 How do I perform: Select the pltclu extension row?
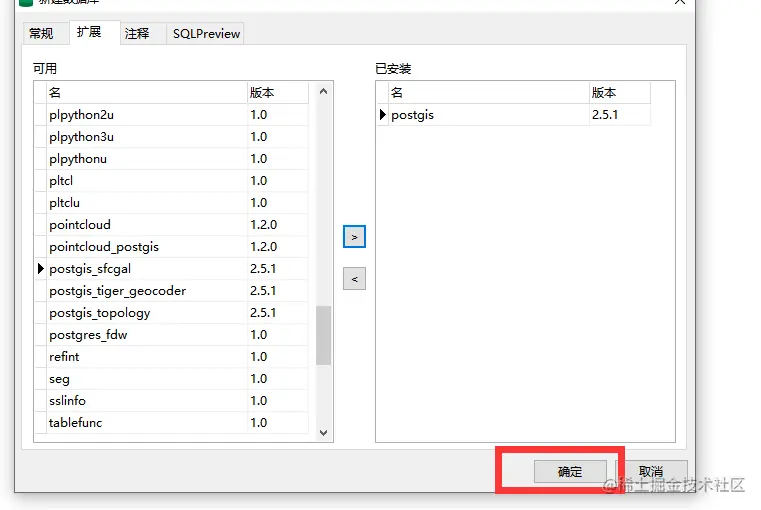(x=171, y=203)
